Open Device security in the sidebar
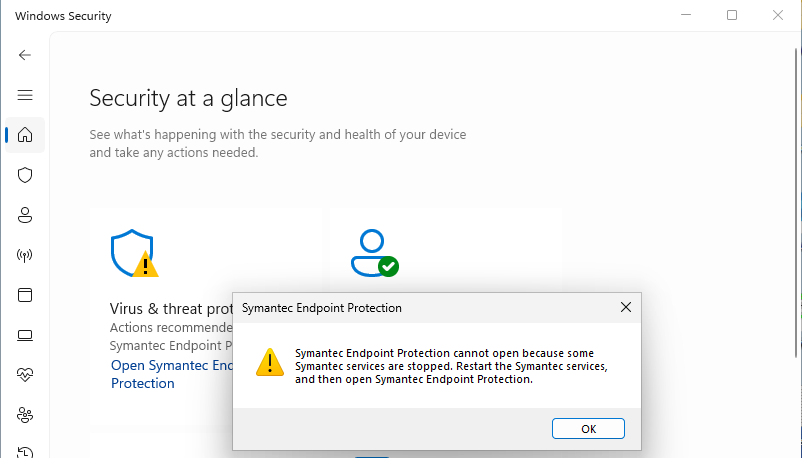 (x=25, y=335)
